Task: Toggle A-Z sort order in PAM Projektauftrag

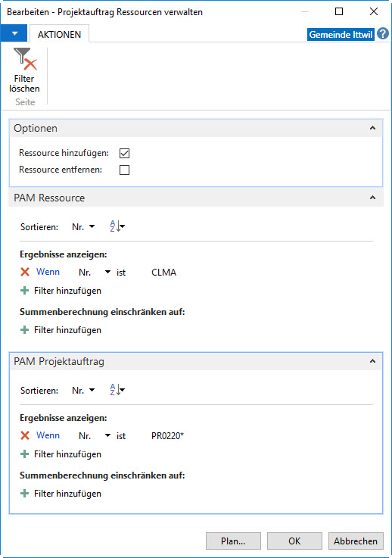Action: 117,390
